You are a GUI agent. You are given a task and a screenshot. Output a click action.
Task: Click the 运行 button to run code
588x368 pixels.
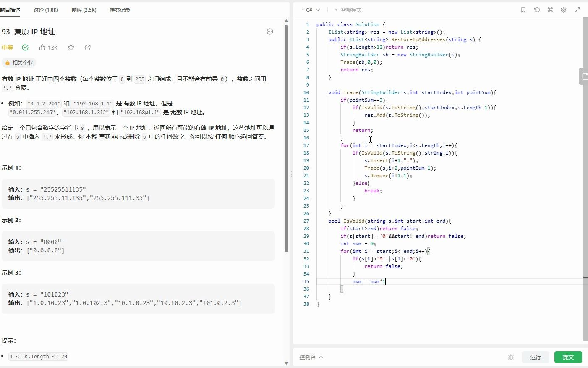click(x=536, y=357)
